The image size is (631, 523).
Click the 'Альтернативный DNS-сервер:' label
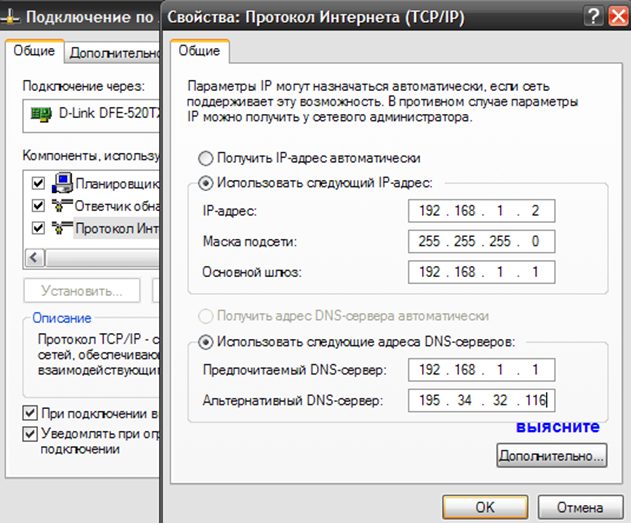click(x=293, y=400)
